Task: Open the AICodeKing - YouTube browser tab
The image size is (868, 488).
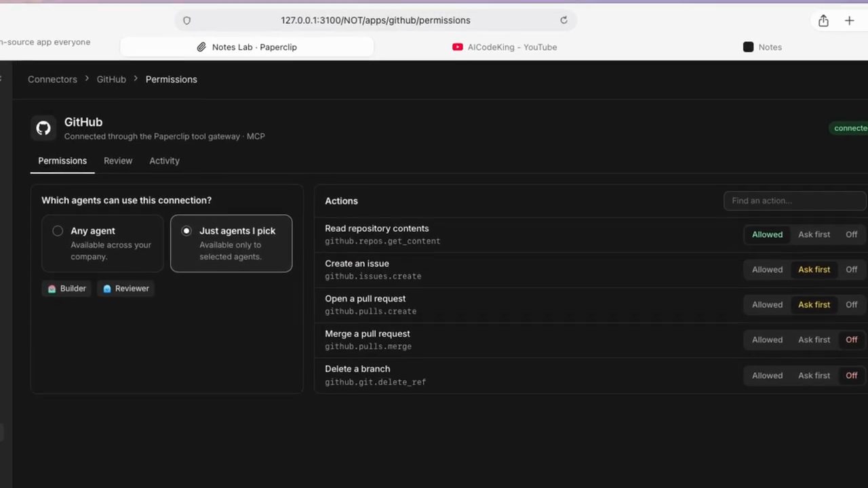Action: 505,47
